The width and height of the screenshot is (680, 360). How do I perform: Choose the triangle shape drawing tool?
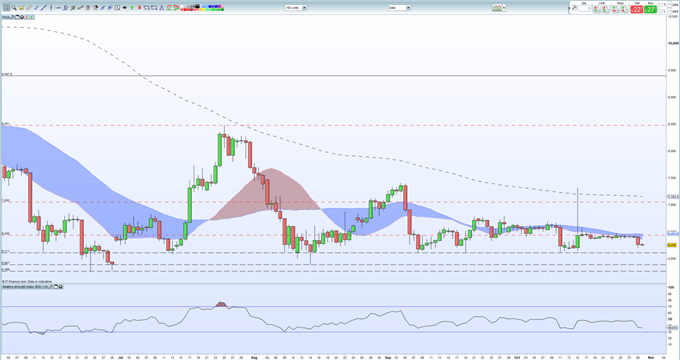point(161,8)
